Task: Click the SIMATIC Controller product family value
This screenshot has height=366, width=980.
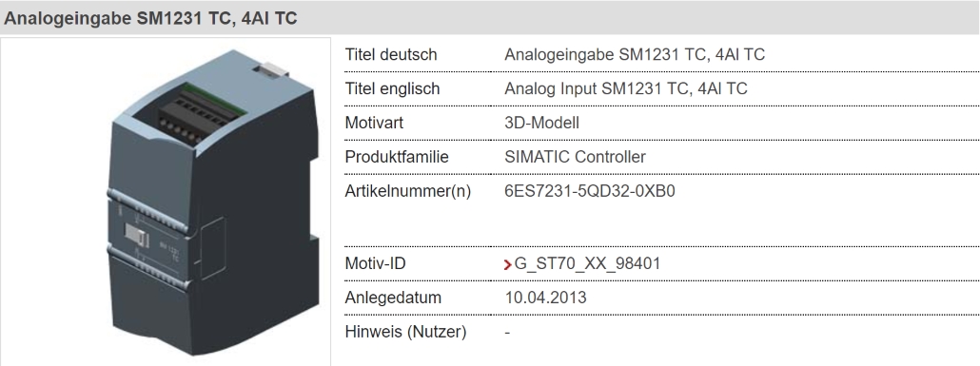Action: point(575,158)
